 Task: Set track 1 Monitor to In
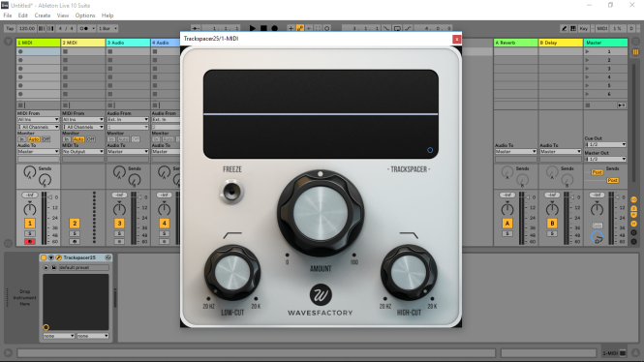point(21,139)
